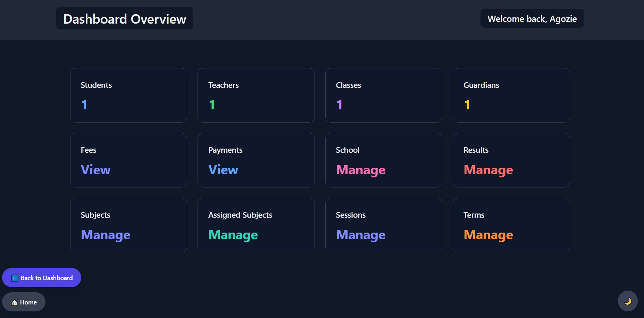This screenshot has width=644, height=318.
Task: Click Manage under Terms
Action: [x=488, y=235]
